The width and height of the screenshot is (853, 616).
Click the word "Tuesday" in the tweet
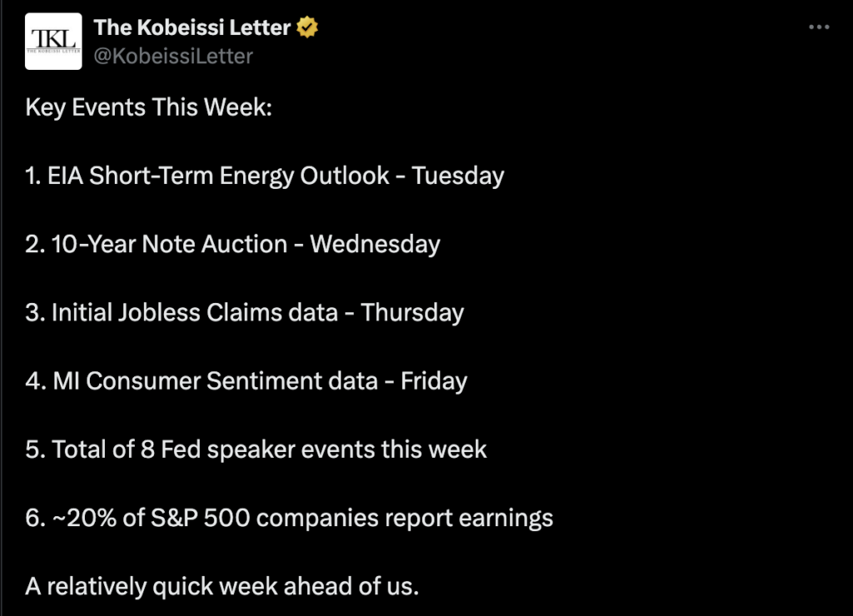point(457,176)
